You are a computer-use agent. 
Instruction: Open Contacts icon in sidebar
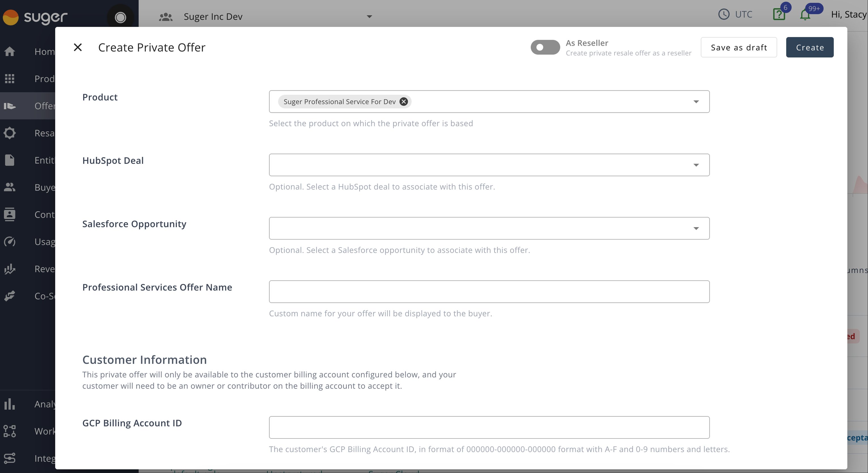pos(9,214)
